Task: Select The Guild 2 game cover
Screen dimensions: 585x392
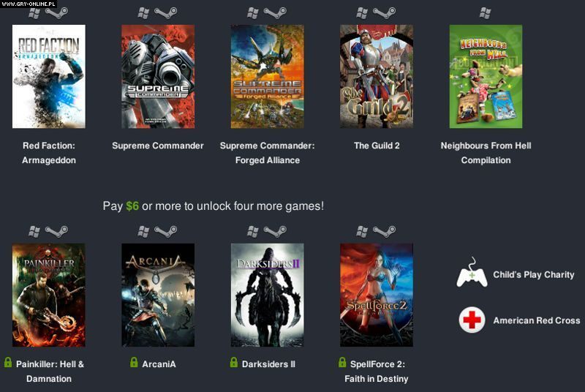Action: pos(377,77)
